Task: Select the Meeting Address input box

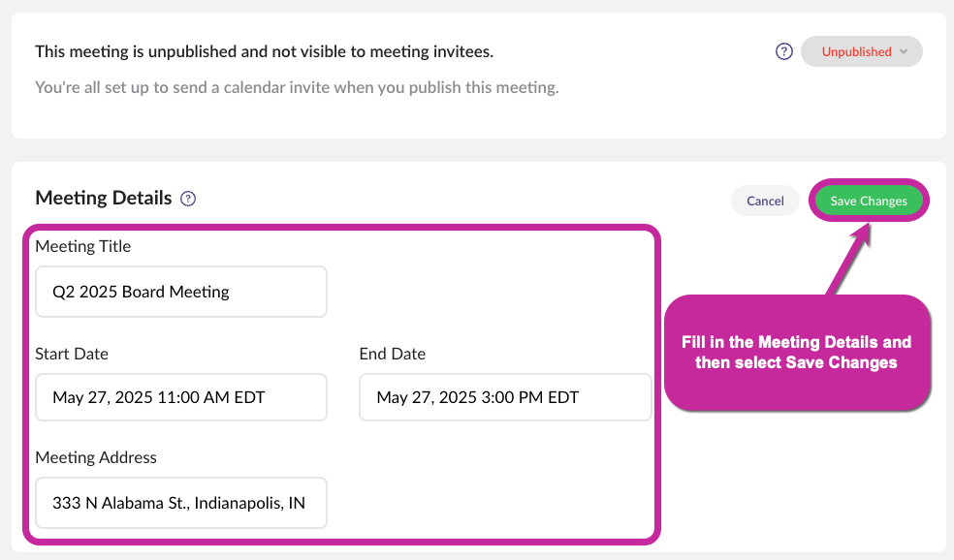Action: (181, 503)
